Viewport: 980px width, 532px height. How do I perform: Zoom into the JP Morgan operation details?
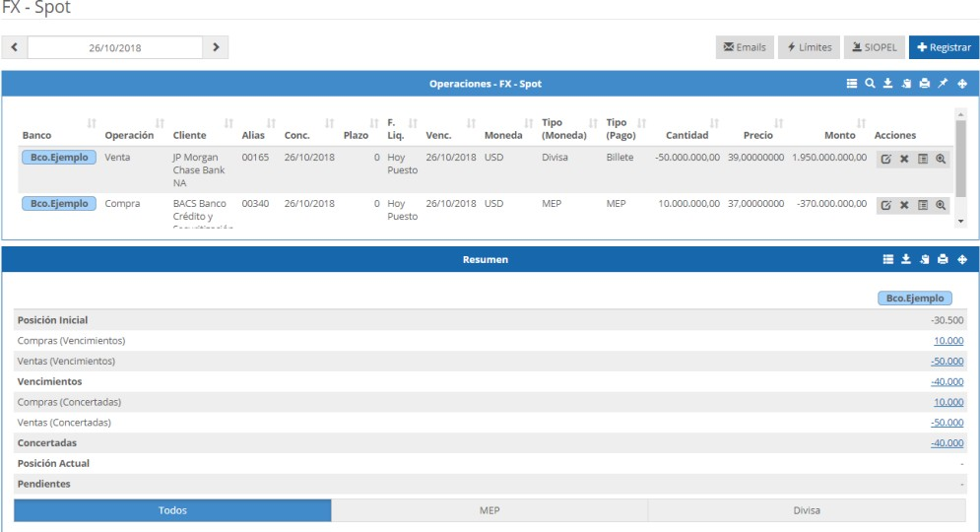point(941,159)
